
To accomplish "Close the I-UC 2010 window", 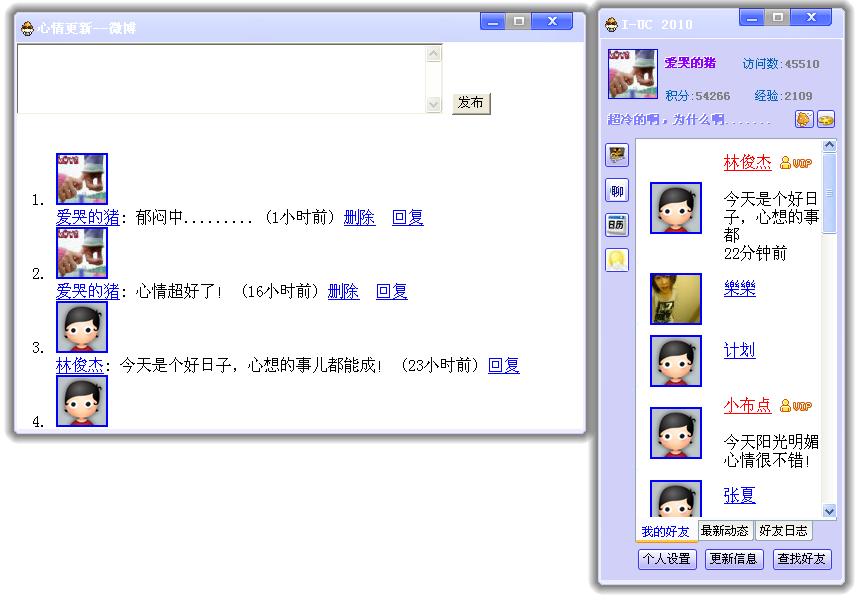I will [x=811, y=18].
